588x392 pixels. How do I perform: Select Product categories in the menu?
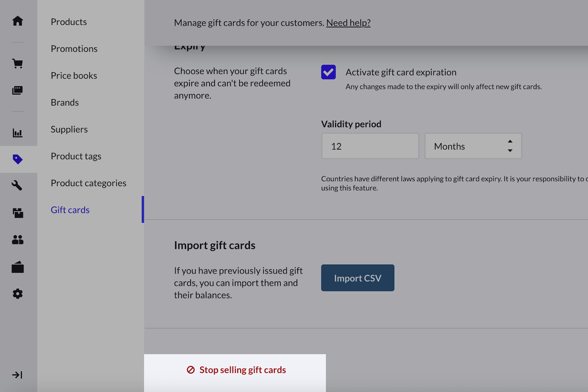(89, 183)
